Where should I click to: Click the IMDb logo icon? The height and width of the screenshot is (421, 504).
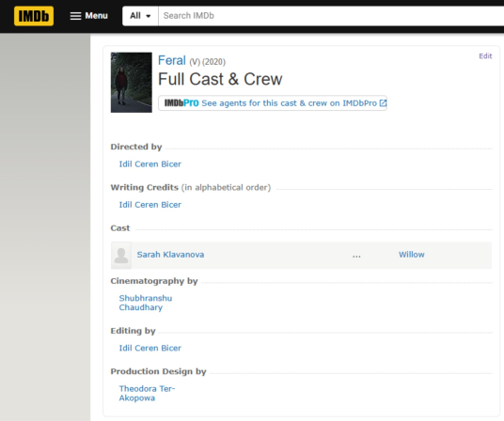tap(34, 16)
